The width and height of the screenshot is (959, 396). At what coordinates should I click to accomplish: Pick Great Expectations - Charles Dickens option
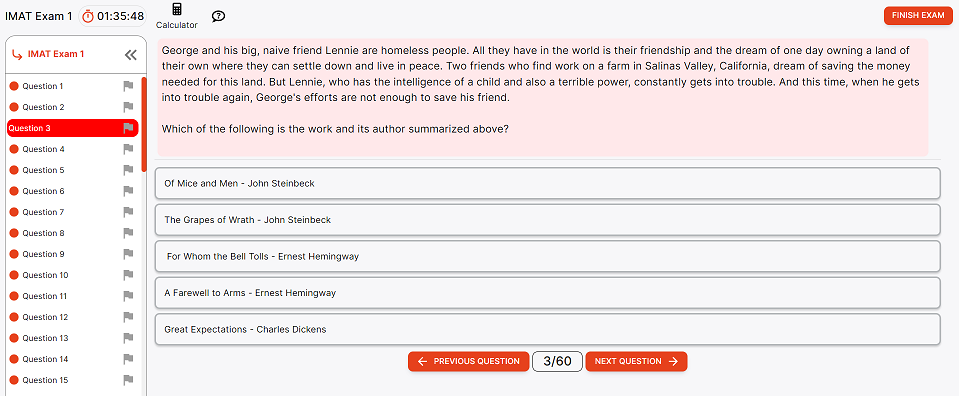click(x=547, y=329)
